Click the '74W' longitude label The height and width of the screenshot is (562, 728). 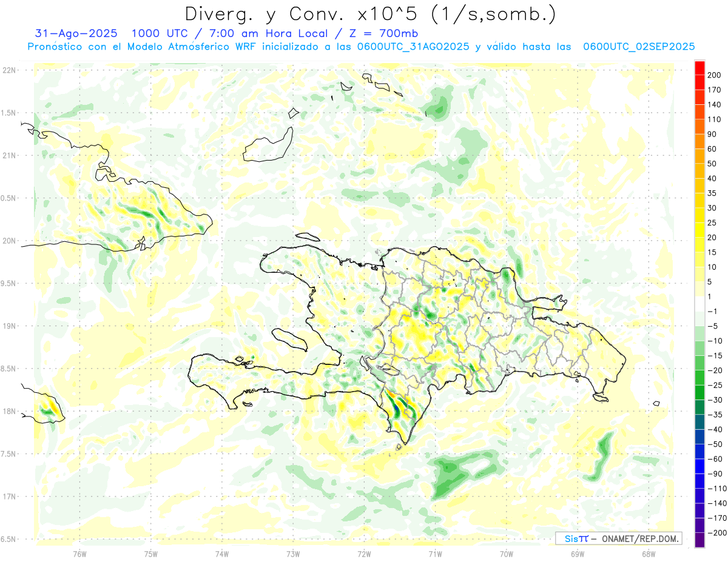tap(222, 554)
